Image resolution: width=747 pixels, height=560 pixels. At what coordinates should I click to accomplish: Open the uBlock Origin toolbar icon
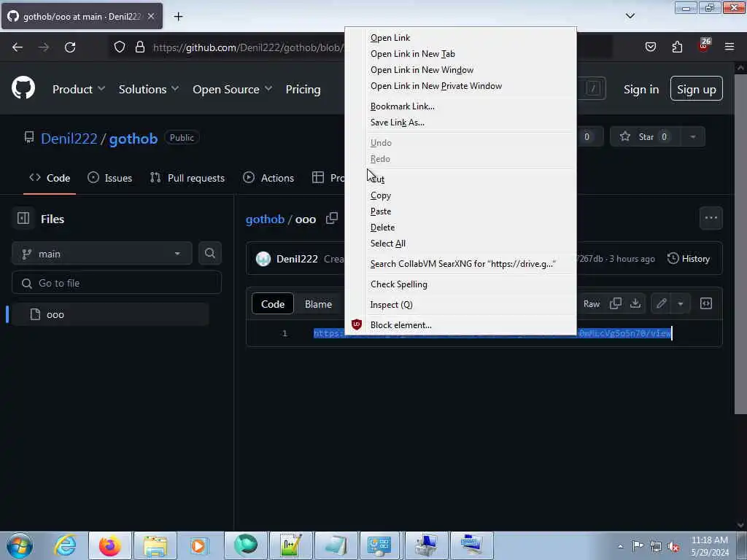[704, 46]
